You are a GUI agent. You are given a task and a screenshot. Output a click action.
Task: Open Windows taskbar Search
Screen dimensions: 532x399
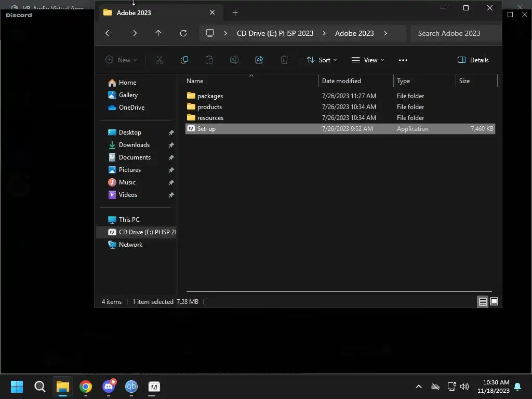point(39,387)
